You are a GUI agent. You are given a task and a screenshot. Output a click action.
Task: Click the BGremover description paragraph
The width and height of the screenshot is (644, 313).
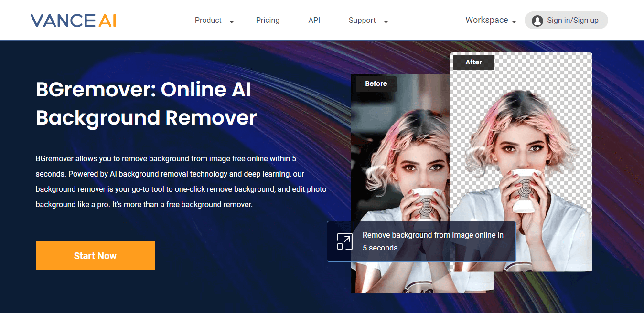pos(181,181)
